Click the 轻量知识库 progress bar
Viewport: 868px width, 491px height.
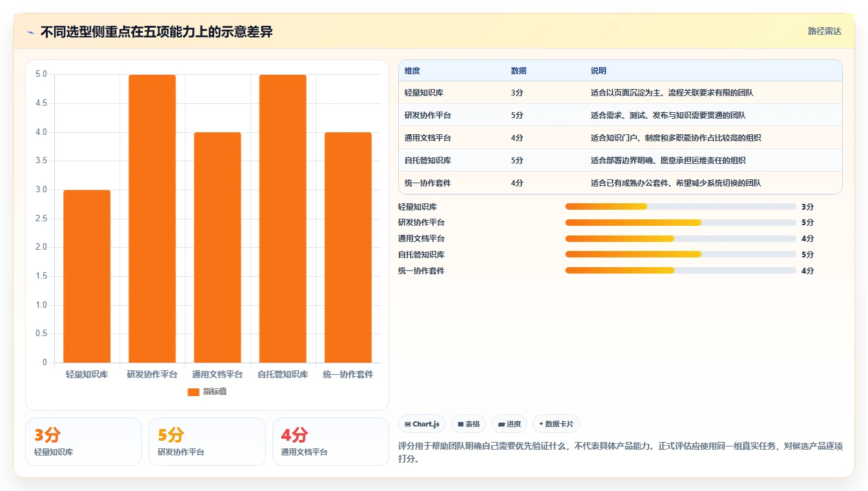tap(680, 206)
